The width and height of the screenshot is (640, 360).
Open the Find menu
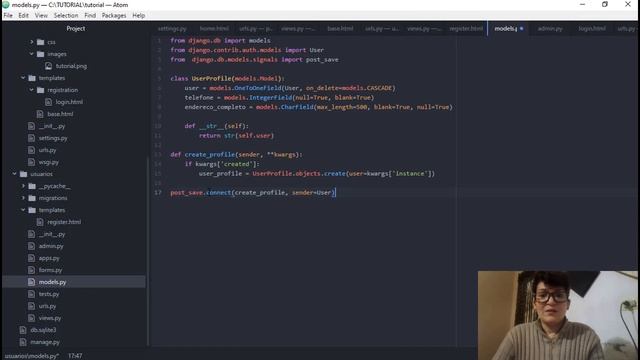[90, 16]
